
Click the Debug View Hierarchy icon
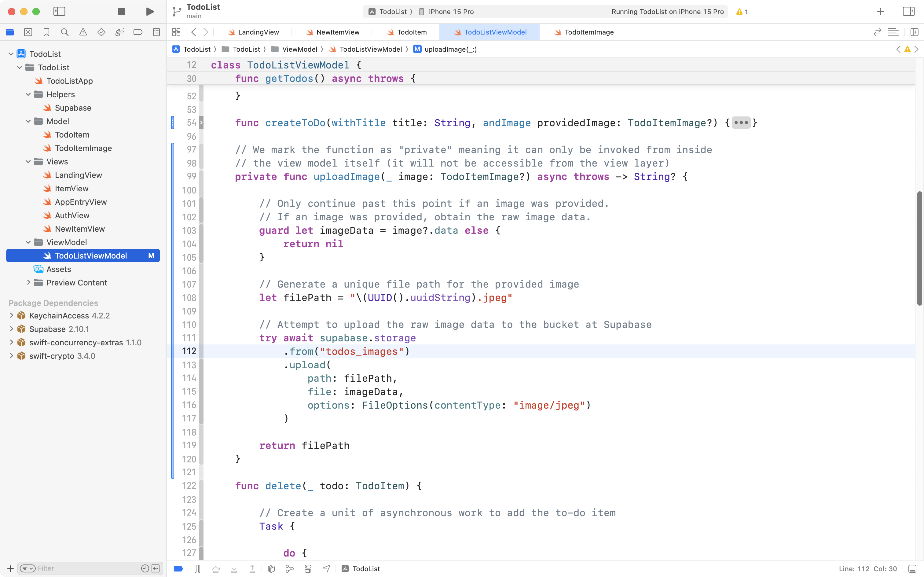point(271,568)
